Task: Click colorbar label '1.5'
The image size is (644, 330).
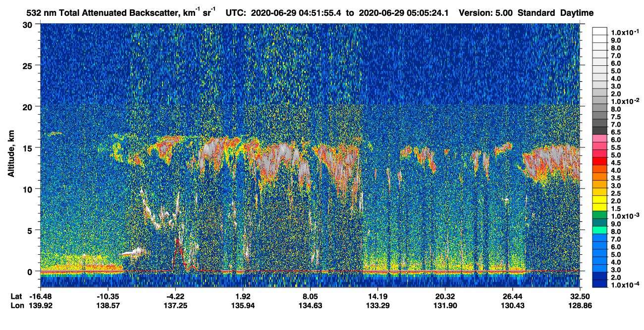Action: (616, 208)
